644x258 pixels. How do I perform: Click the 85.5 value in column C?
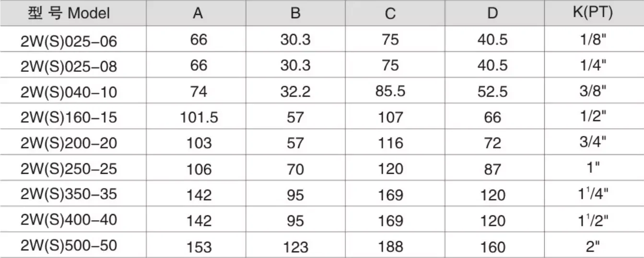click(390, 91)
